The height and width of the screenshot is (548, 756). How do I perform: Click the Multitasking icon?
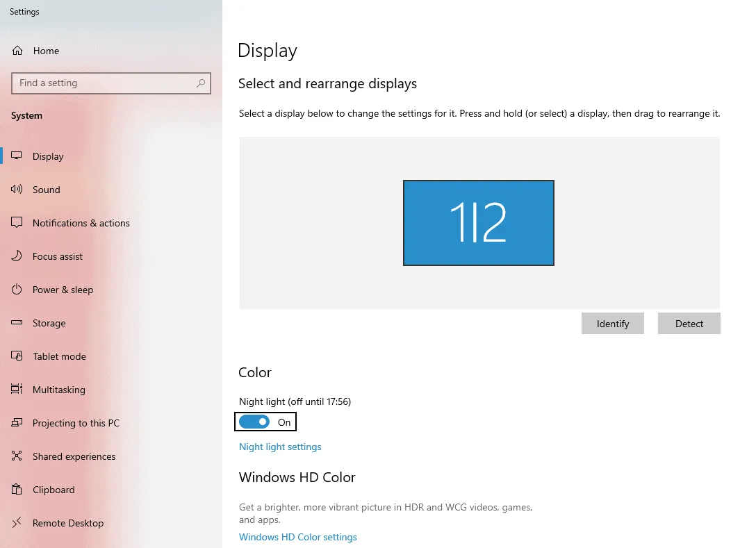pos(16,390)
